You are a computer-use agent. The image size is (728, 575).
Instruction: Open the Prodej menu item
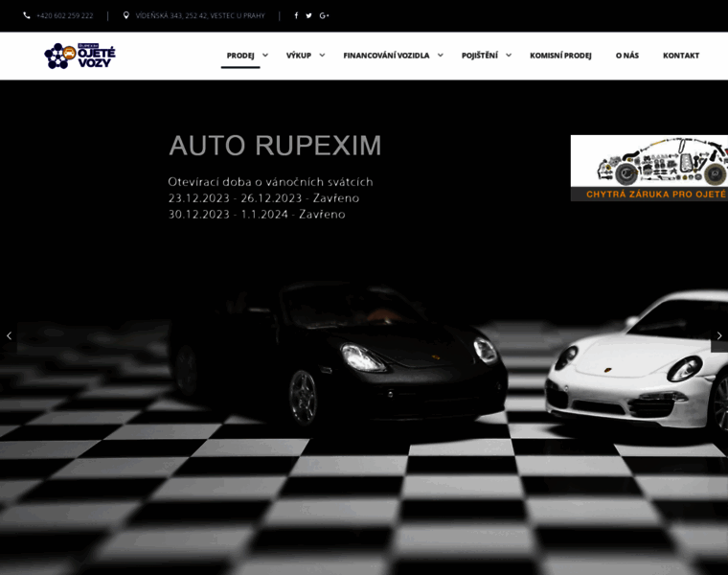tap(240, 56)
